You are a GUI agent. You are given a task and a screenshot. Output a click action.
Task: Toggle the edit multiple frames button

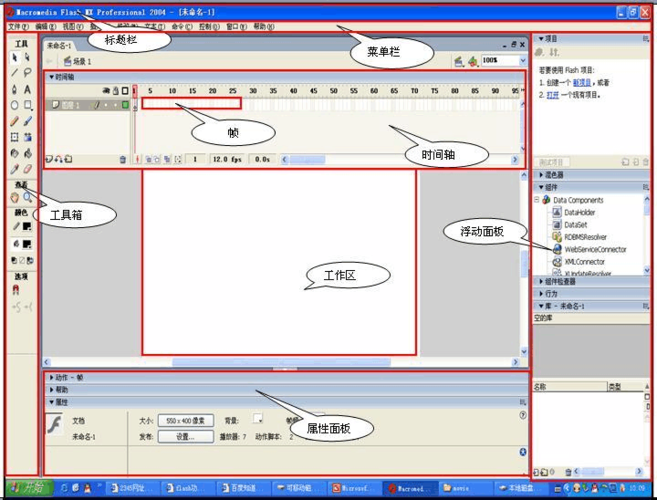(x=167, y=159)
